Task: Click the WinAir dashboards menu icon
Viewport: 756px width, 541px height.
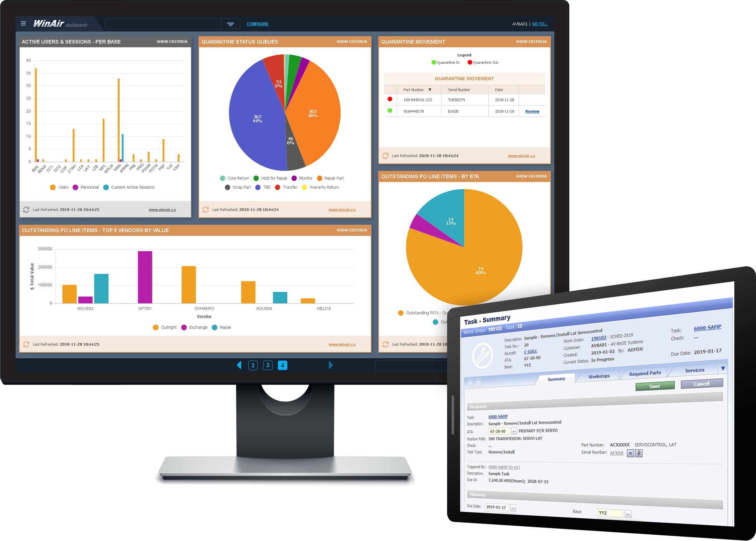Action: 22,24
